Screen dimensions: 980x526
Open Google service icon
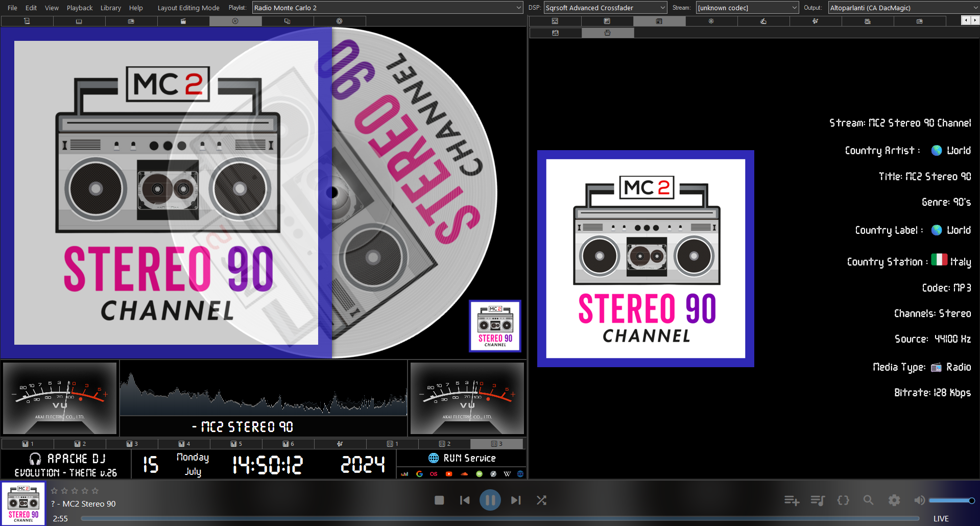(x=419, y=474)
